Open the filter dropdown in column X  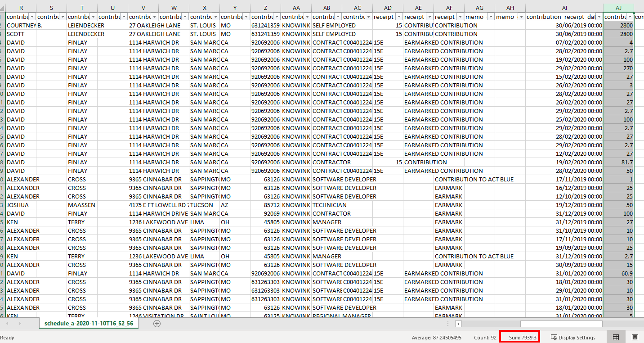(x=215, y=17)
